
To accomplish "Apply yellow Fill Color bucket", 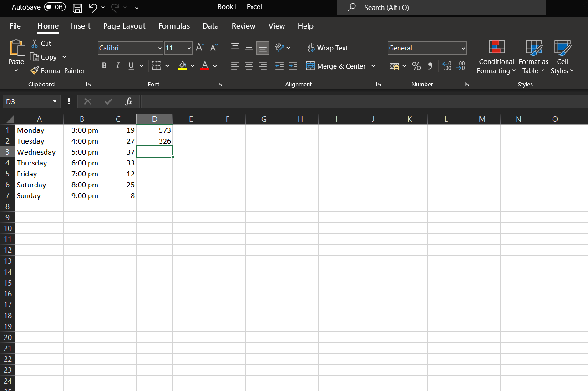I will (x=182, y=66).
